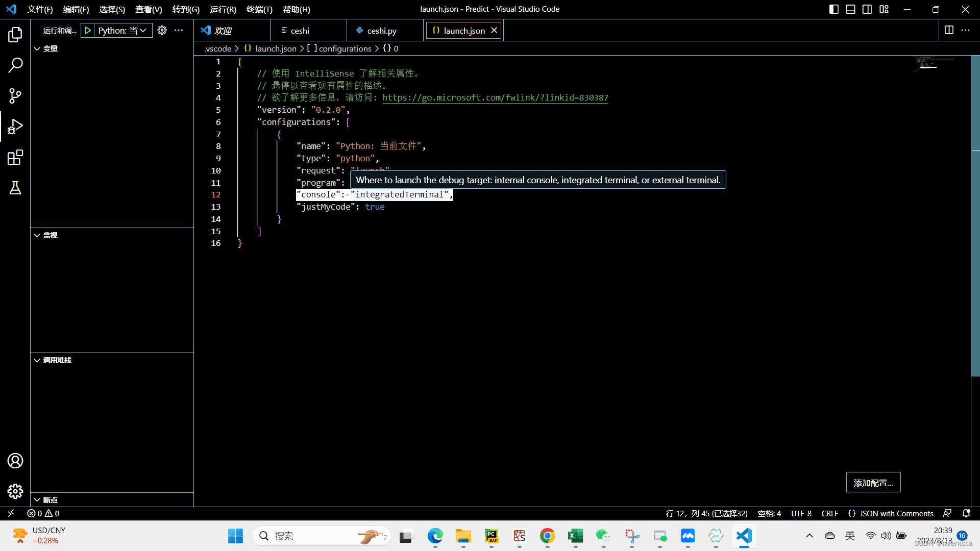The image size is (980, 551).
Task: Open Google Chrome from taskbar
Action: tap(547, 536)
